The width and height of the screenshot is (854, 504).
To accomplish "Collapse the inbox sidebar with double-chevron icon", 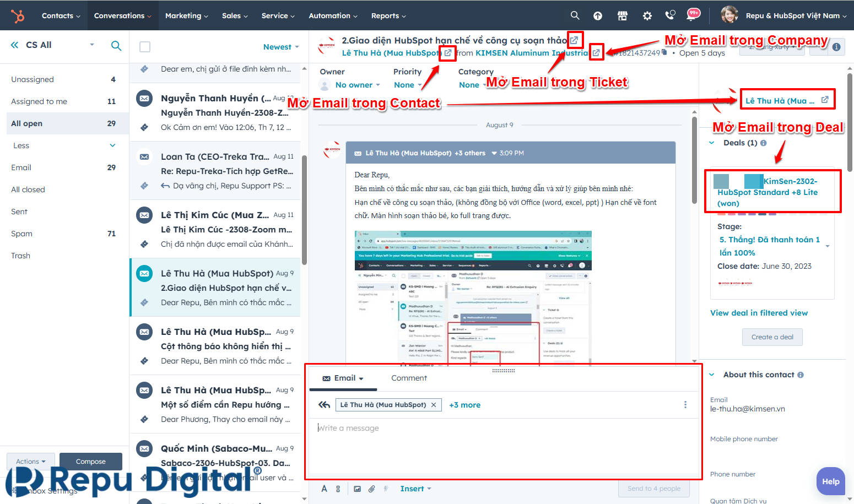I will 14,45.
